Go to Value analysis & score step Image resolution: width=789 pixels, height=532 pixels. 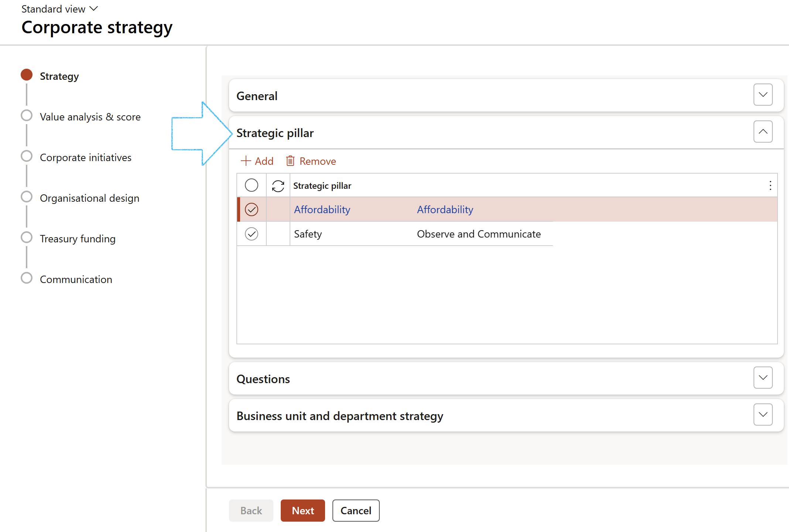click(90, 117)
